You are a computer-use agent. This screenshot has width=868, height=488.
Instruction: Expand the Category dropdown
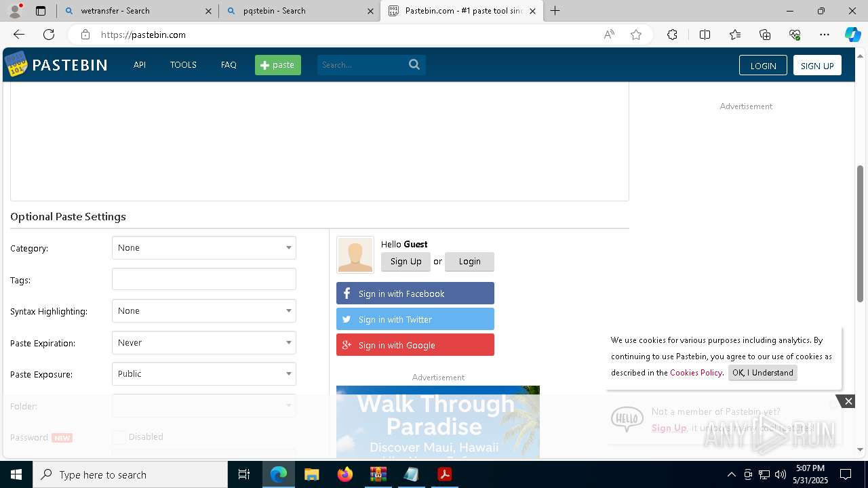[204, 247]
